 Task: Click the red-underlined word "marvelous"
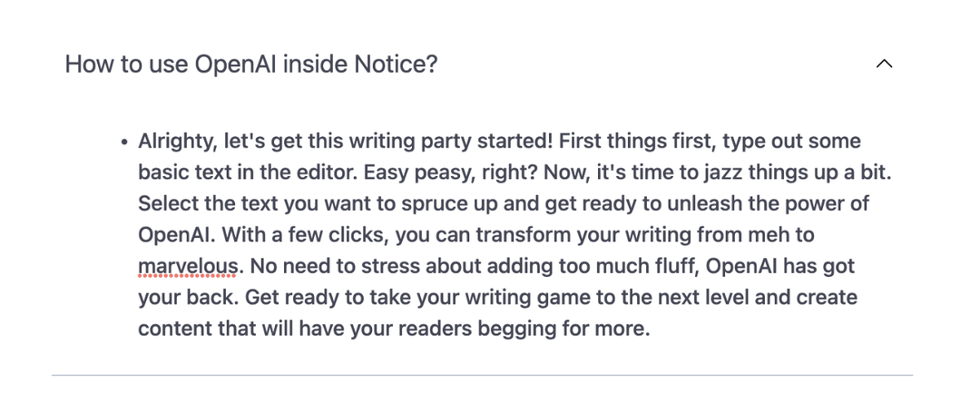[x=188, y=267]
